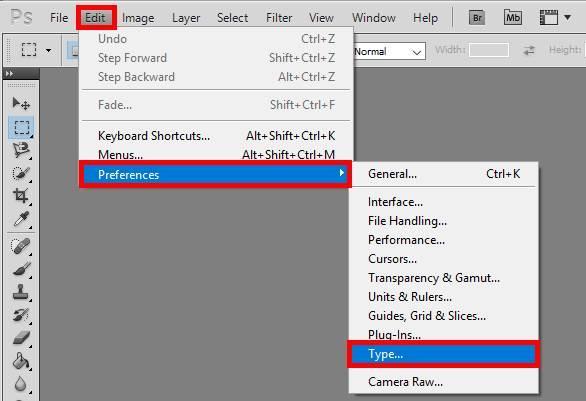Select the Clone Stamp tool
The height and width of the screenshot is (401, 586).
coord(21,292)
